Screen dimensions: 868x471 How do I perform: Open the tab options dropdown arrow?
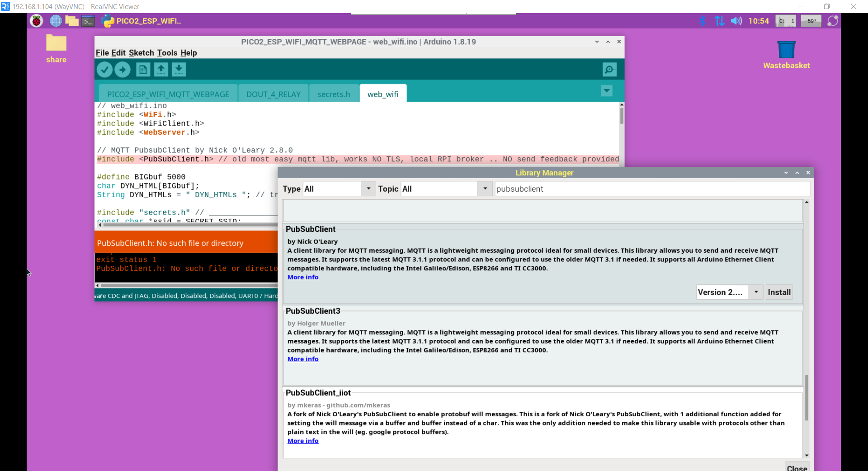pos(607,91)
